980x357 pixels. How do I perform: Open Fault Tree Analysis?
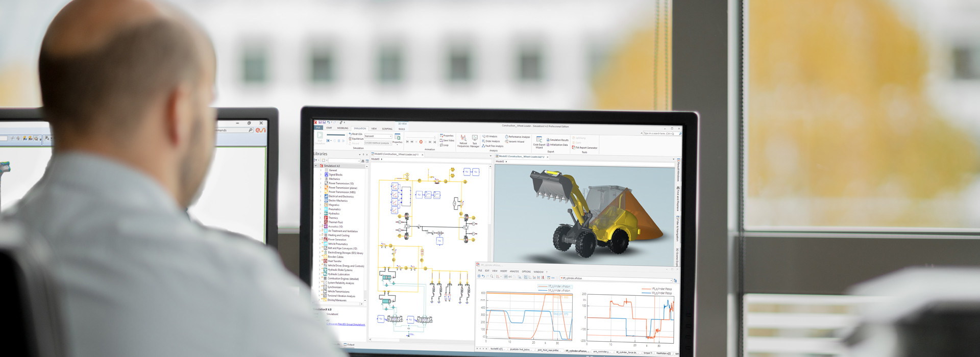(x=493, y=146)
